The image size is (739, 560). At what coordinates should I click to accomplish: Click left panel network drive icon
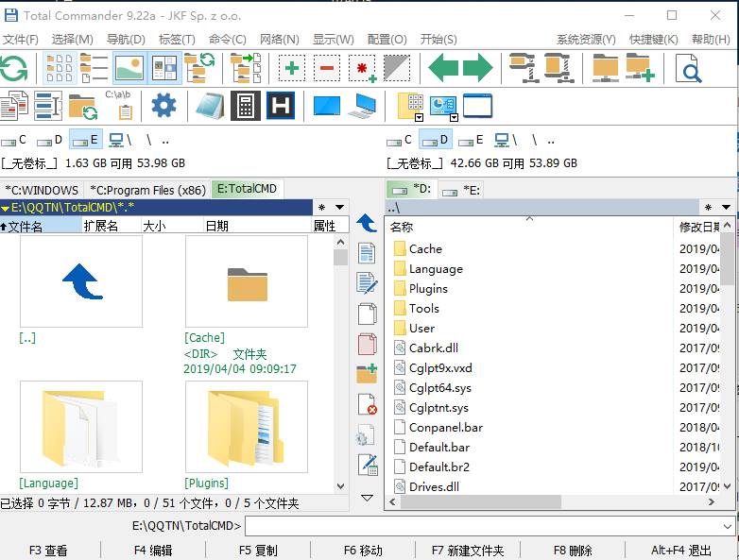pyautogui.click(x=120, y=140)
